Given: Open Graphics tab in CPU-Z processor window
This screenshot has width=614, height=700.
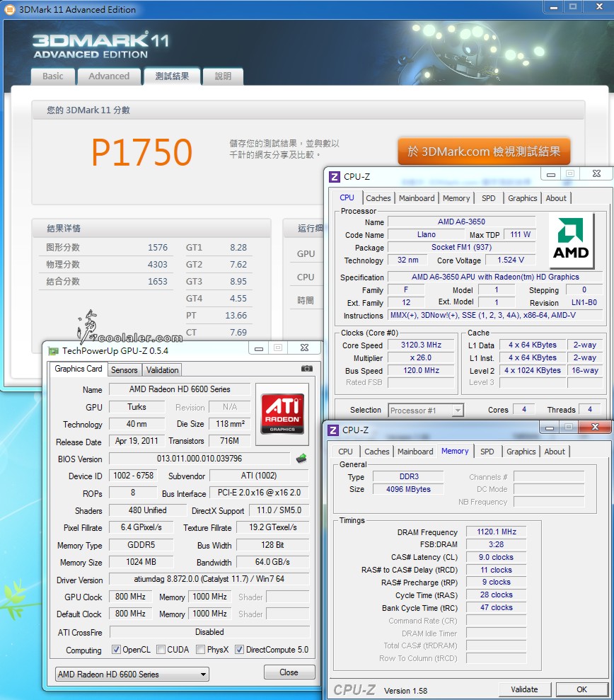Looking at the screenshot, I should 523,198.
